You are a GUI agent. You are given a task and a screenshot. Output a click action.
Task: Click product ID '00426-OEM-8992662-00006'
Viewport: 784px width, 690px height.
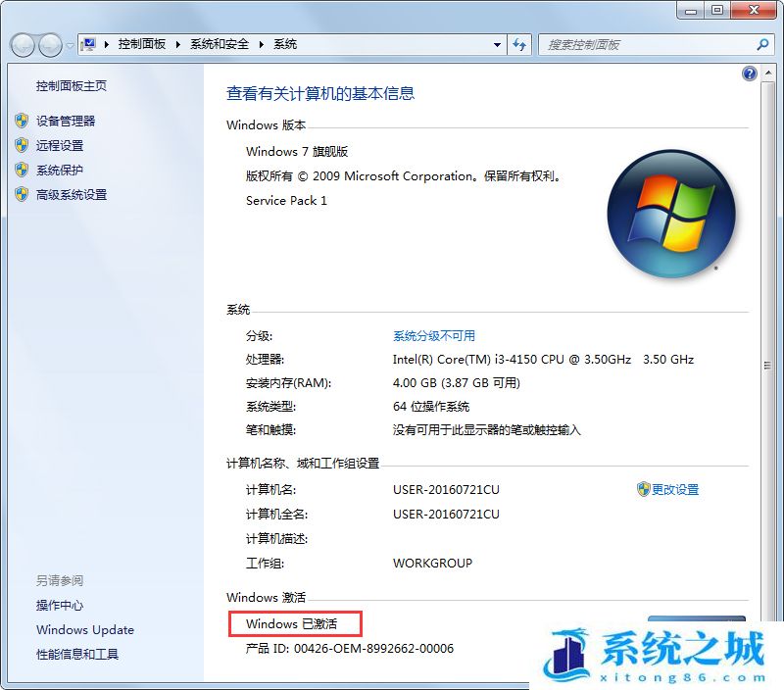(374, 649)
